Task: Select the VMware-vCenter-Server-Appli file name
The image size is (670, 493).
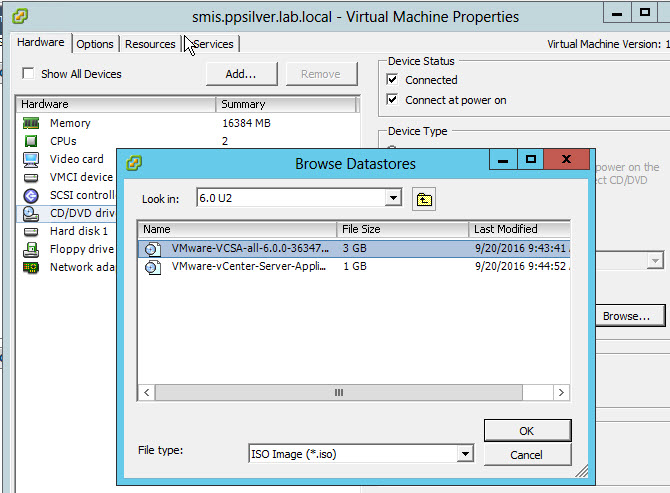Action: tap(249, 266)
